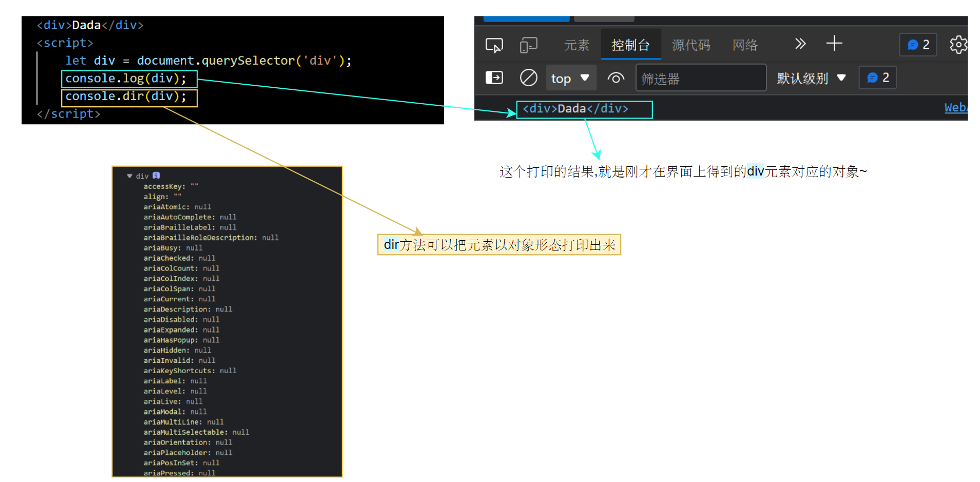The image size is (980, 482).
Task: Toggle device emulation icon
Action: point(528,45)
